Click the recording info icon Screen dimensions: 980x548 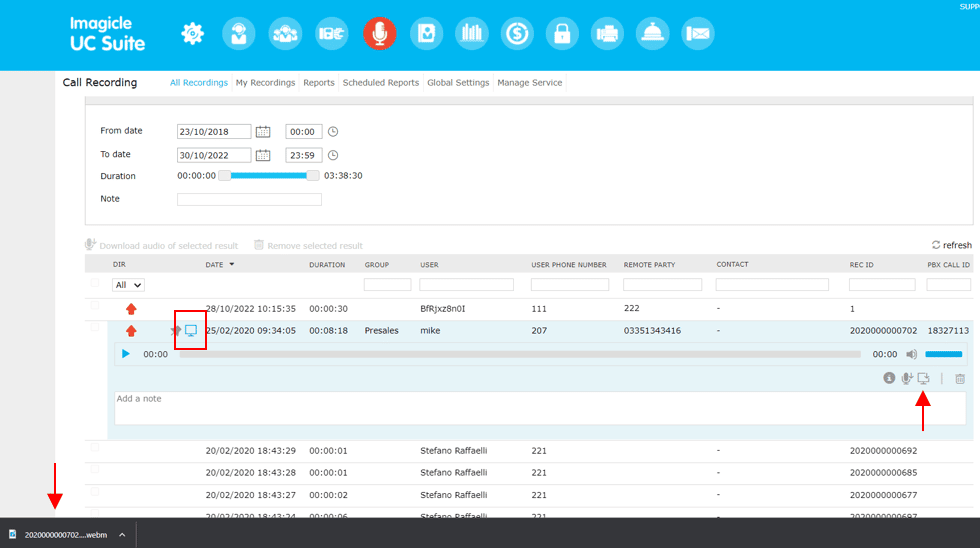(889, 379)
